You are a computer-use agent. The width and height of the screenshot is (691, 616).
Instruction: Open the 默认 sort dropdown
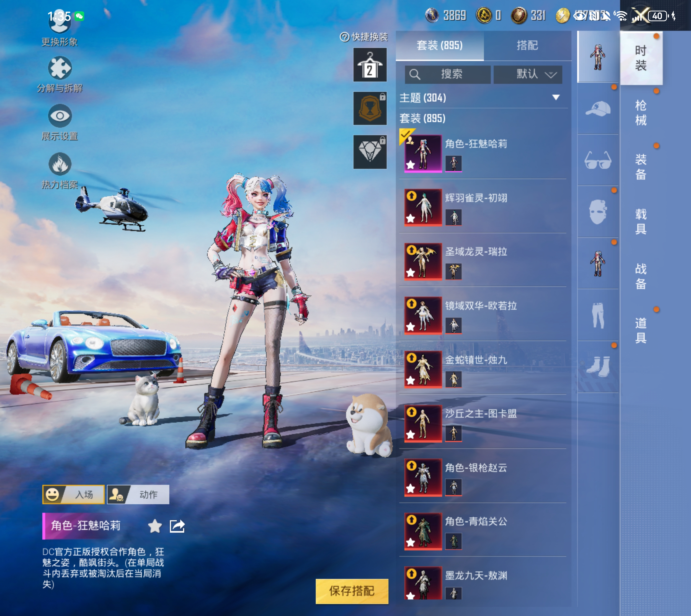(528, 74)
